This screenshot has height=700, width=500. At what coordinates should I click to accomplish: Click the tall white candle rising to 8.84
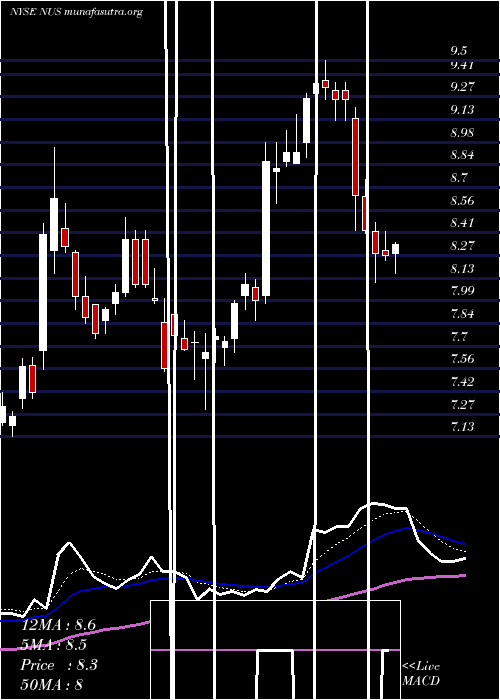pyautogui.click(x=266, y=229)
